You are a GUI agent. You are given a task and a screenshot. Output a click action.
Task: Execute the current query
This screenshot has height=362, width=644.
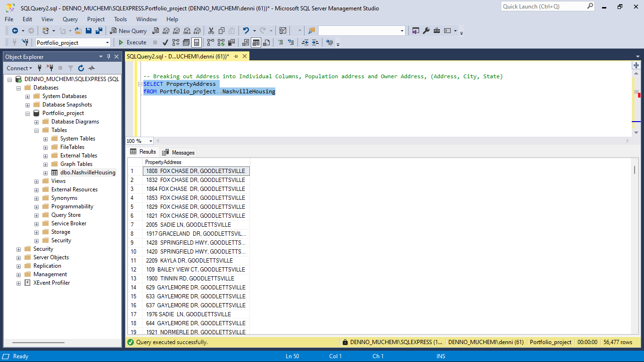click(x=132, y=42)
